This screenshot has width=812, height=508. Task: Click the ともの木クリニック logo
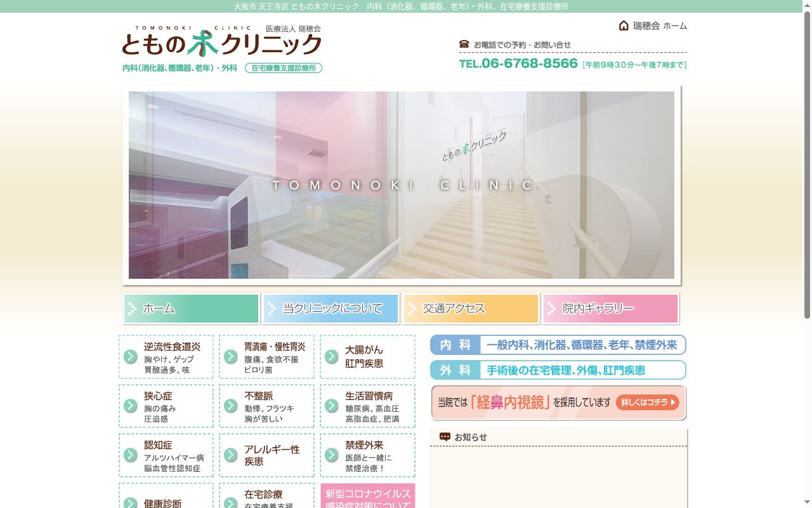coord(222,42)
